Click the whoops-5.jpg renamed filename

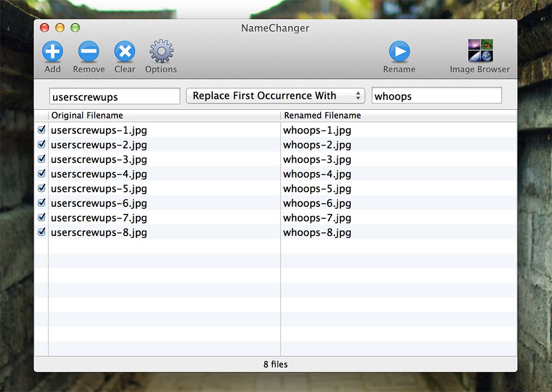(317, 189)
